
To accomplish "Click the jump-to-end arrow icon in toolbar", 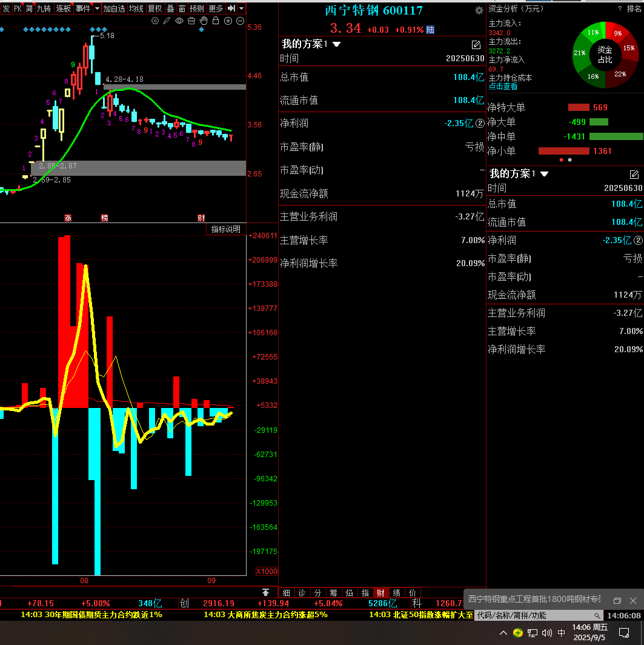I will [x=231, y=8].
